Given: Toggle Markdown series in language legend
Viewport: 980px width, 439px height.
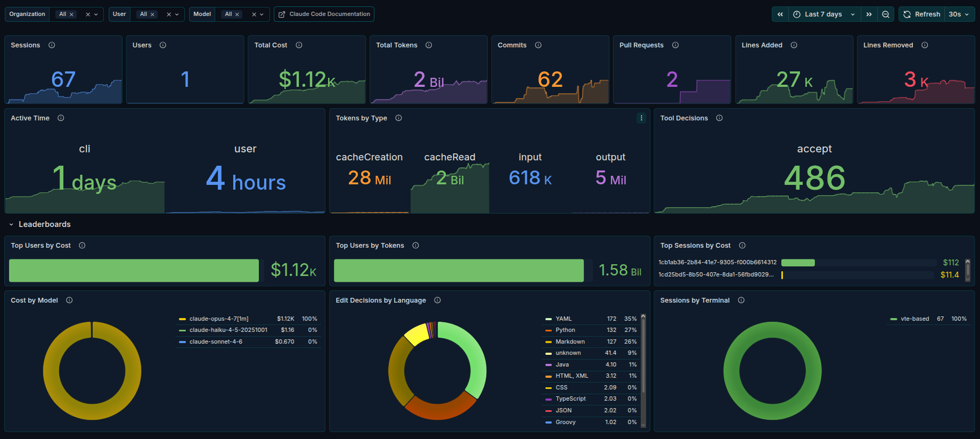Looking at the screenshot, I should tap(570, 342).
